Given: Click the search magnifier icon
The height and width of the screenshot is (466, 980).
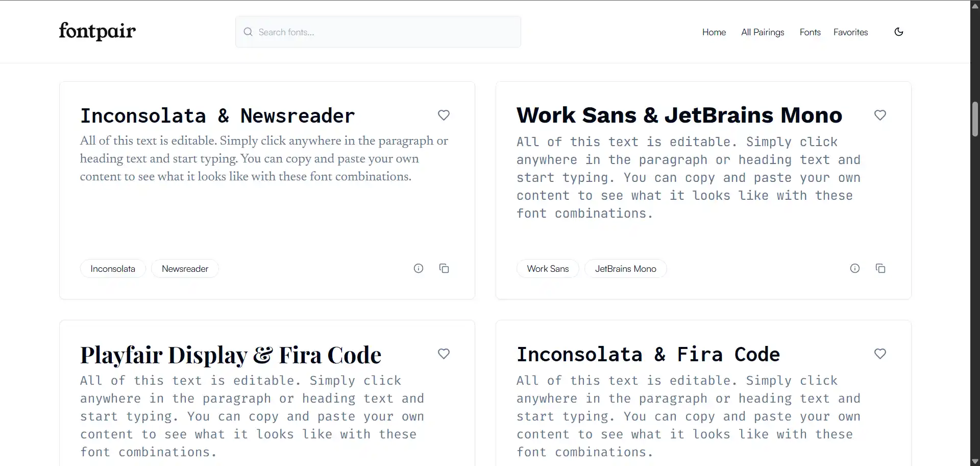Looking at the screenshot, I should click(x=248, y=32).
